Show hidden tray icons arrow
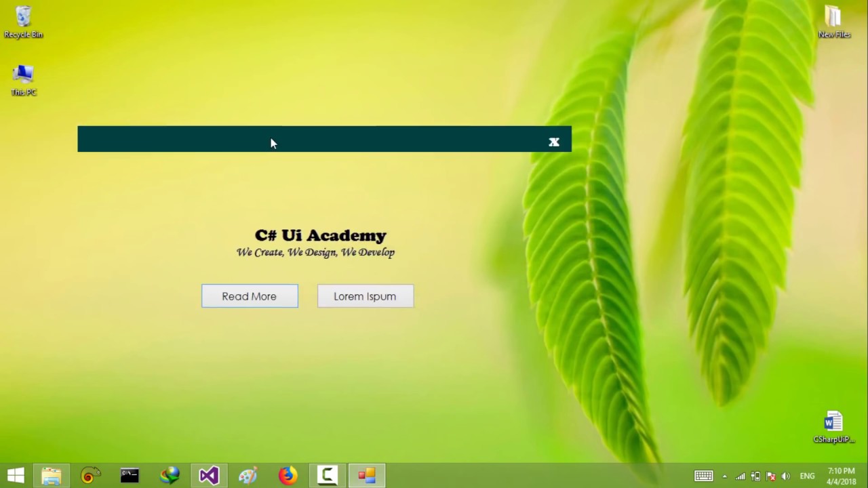The width and height of the screenshot is (868, 488). [725, 476]
